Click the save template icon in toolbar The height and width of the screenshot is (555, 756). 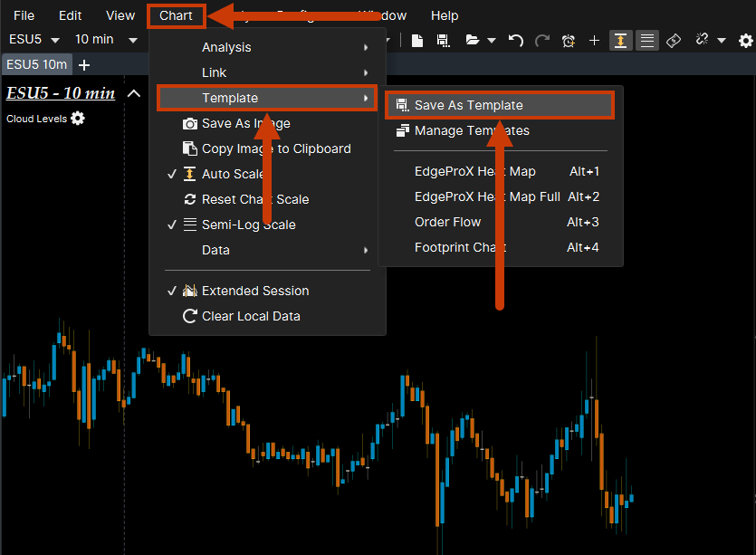(443, 41)
